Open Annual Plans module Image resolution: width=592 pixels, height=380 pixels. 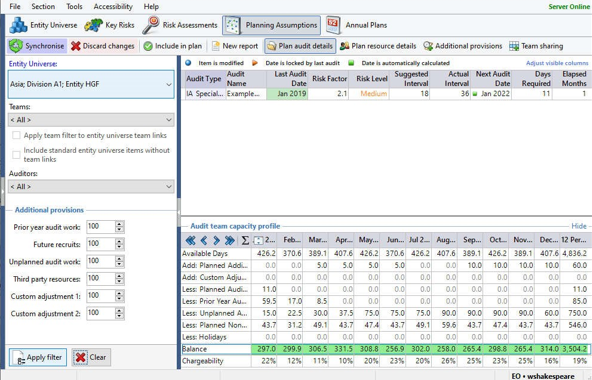click(x=357, y=25)
